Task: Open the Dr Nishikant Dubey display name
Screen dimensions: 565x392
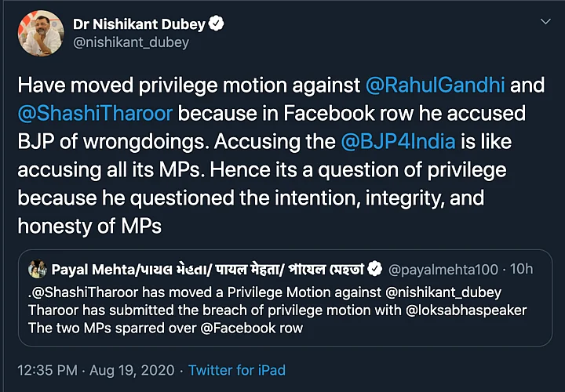Action: (x=139, y=24)
